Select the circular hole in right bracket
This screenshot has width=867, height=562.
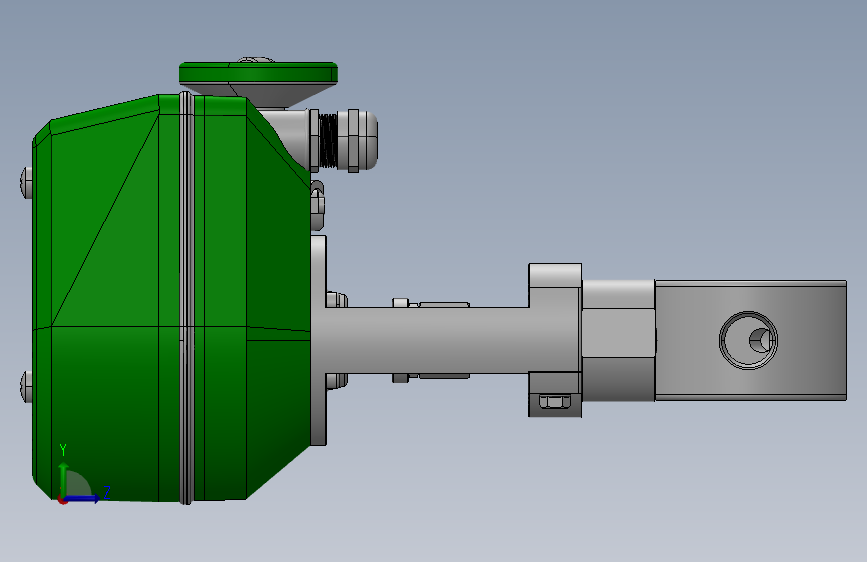pyautogui.click(x=748, y=340)
